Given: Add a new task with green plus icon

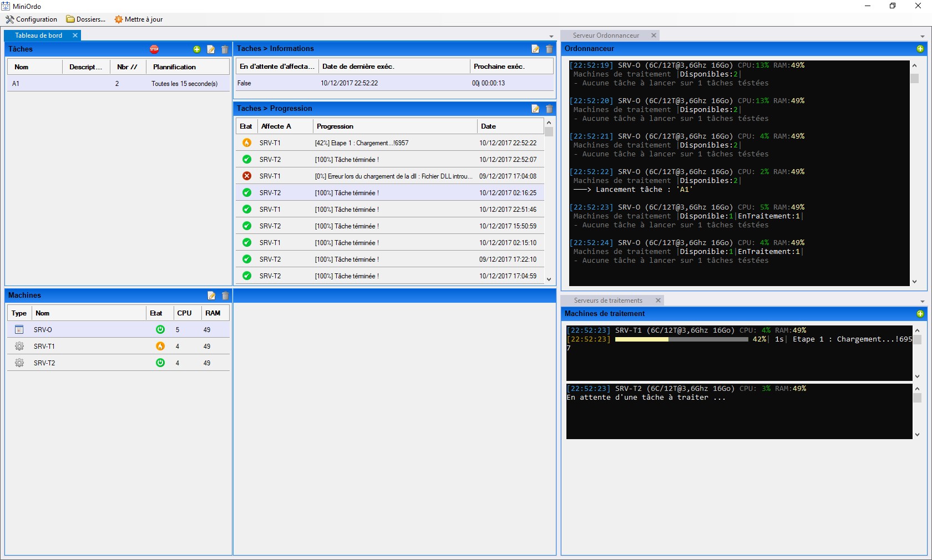Looking at the screenshot, I should (x=197, y=49).
